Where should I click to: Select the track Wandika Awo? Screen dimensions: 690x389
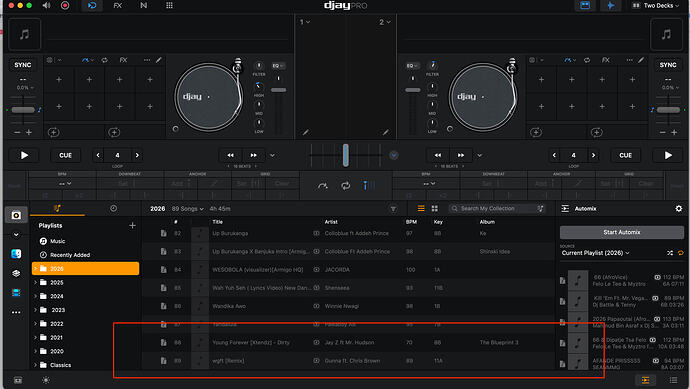(348, 306)
